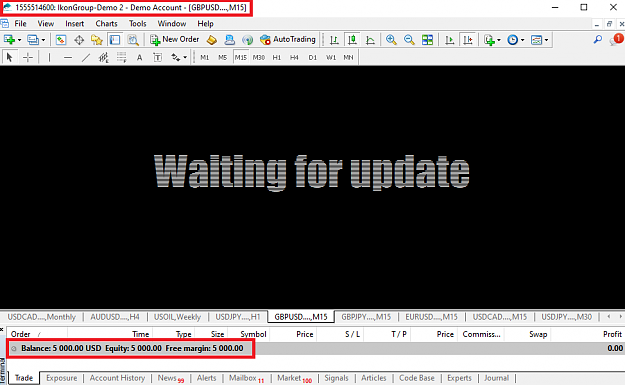This screenshot has width=625, height=385.
Task: Click the New Chart icon
Action: [x=9, y=39]
